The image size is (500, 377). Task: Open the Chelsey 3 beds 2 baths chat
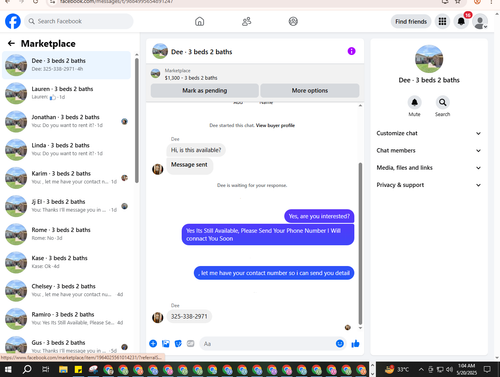(67, 290)
